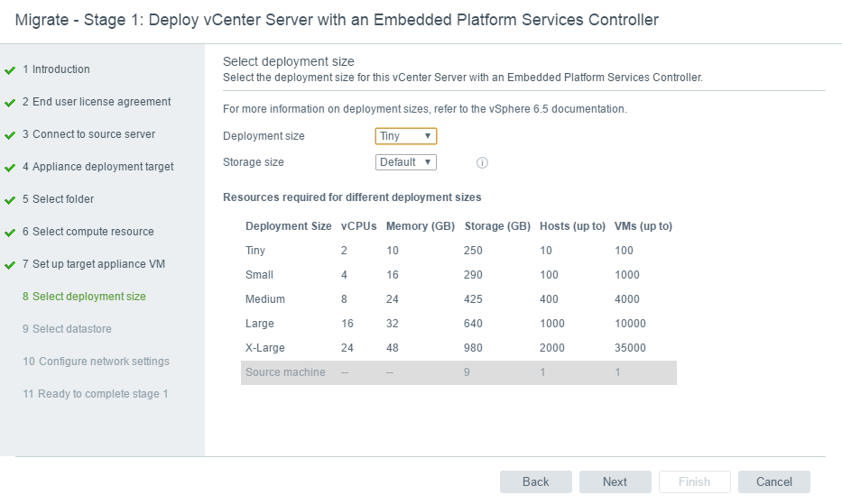Click the X-Large deployment size row
The width and height of the screenshot is (842, 504).
(x=458, y=348)
